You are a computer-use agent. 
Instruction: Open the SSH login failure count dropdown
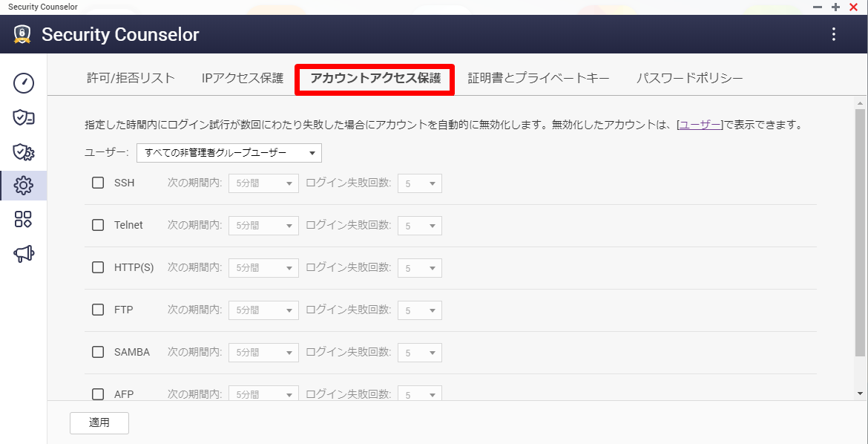(x=420, y=183)
